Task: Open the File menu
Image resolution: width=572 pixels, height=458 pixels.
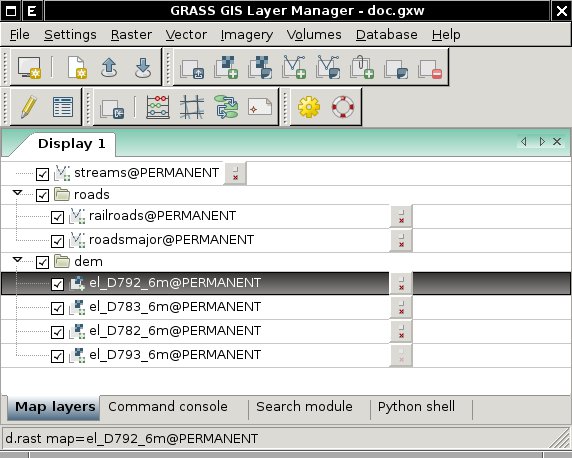Action: click(x=20, y=35)
